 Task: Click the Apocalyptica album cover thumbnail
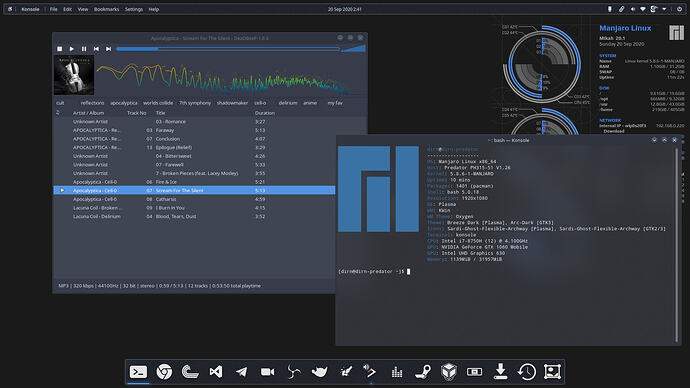coord(74,75)
